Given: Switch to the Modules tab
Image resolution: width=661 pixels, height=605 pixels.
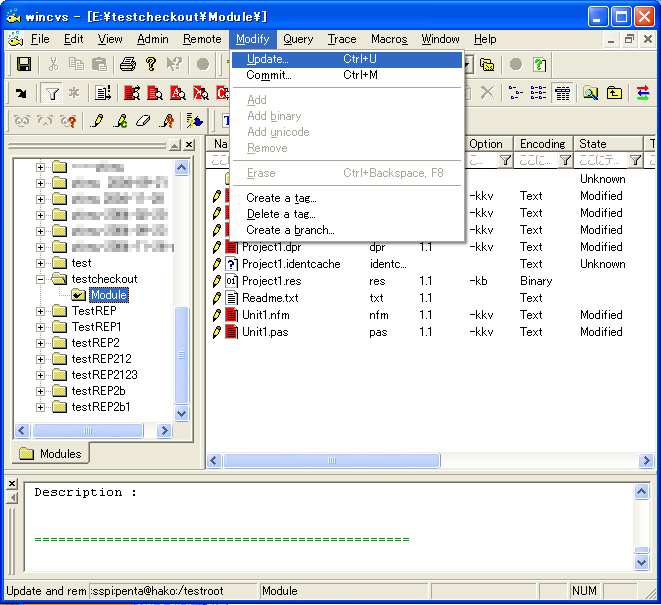Looking at the screenshot, I should click(x=51, y=454).
